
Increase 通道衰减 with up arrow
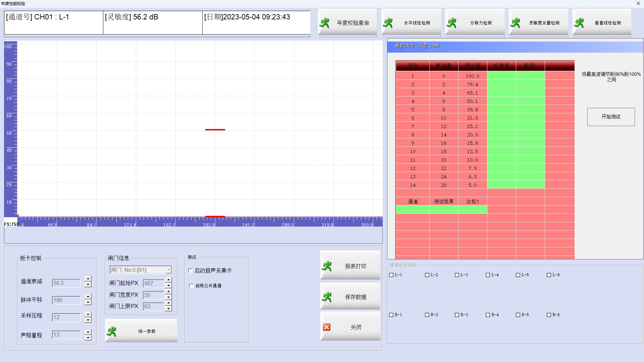click(x=88, y=279)
